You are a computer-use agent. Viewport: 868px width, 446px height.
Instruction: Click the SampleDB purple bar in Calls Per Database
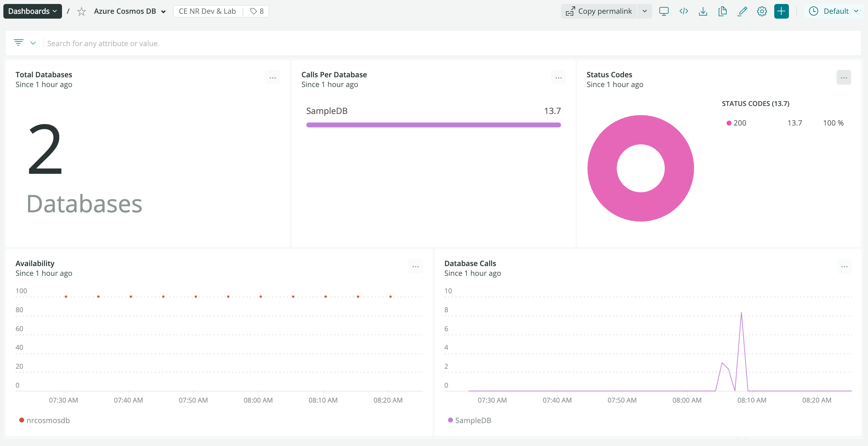433,125
